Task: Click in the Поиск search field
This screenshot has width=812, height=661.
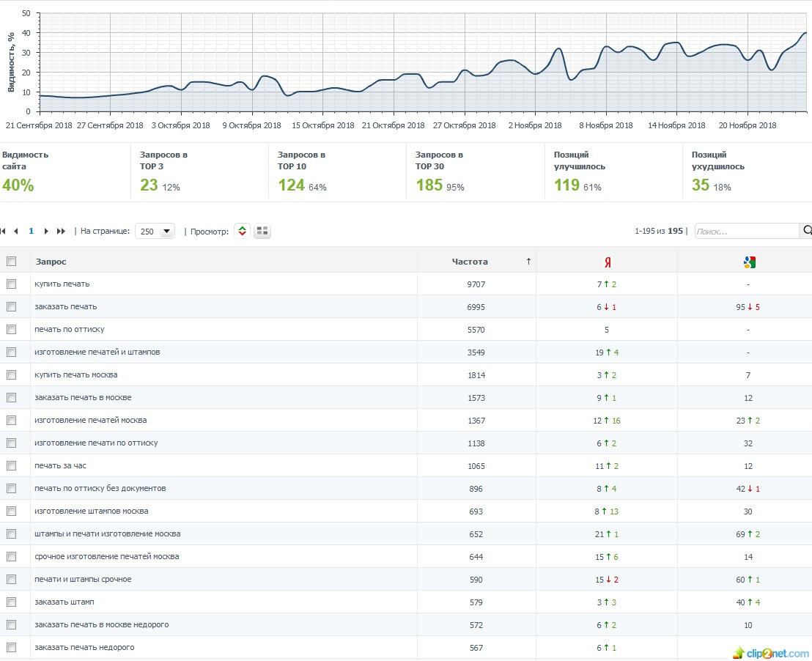Action: tap(747, 231)
